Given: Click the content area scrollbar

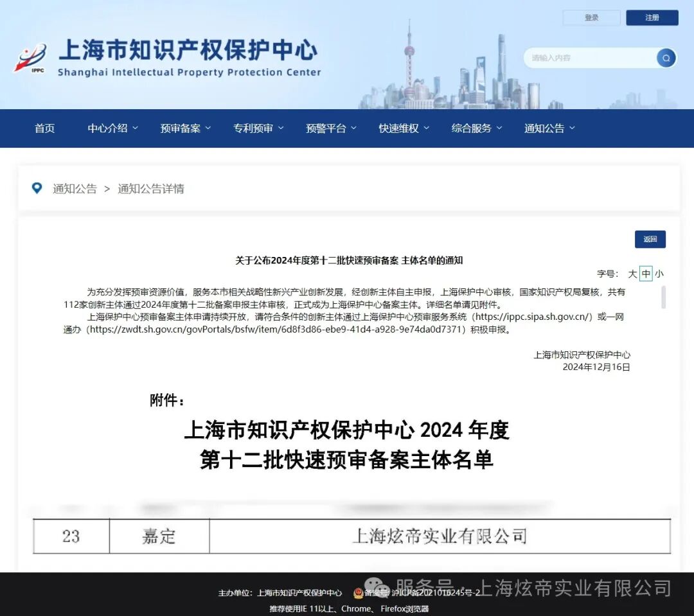Looking at the screenshot, I should 664,297.
